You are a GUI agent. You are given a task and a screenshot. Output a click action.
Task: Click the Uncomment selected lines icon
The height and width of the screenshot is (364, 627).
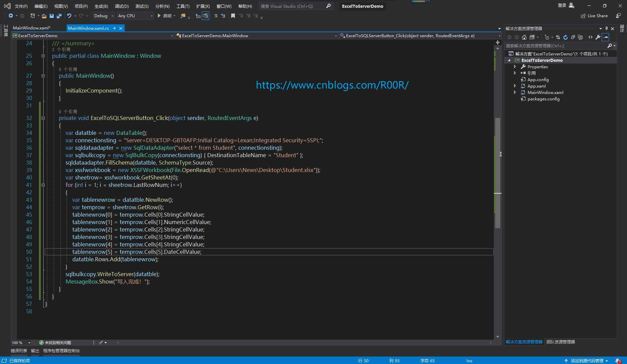[x=223, y=16]
